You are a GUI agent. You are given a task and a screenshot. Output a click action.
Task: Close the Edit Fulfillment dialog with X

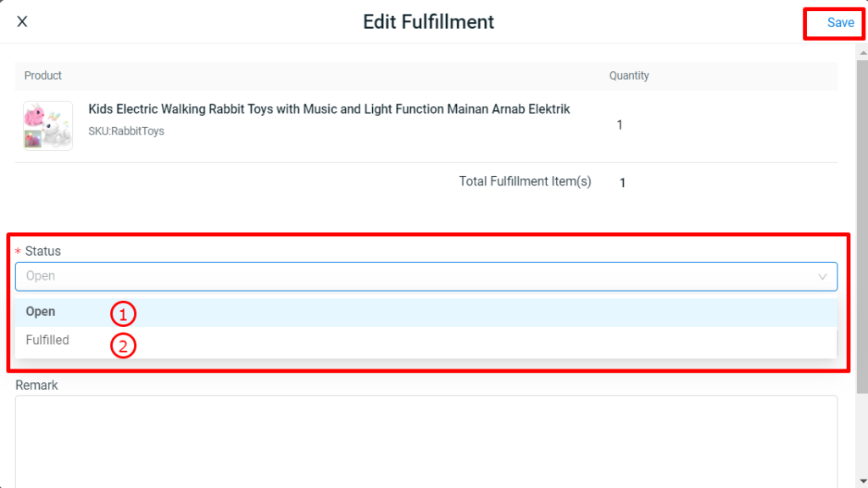point(22,22)
